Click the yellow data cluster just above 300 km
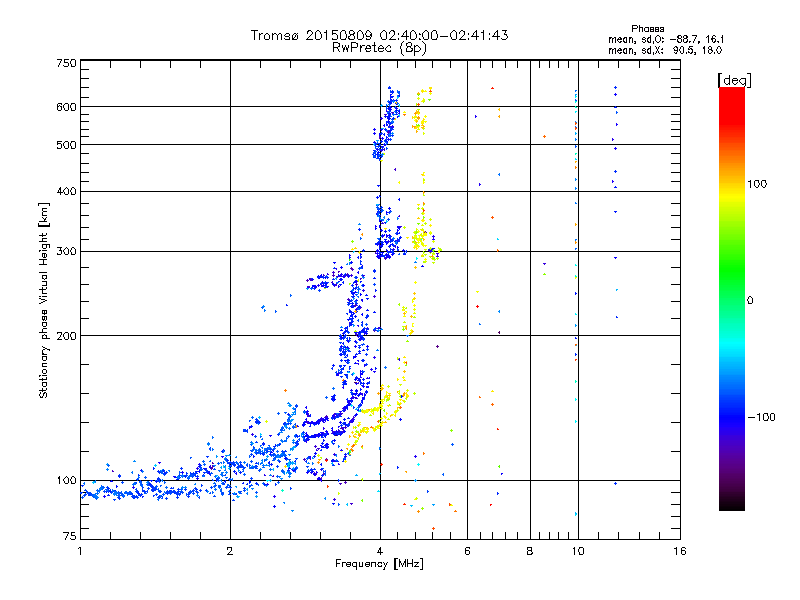 click(x=419, y=238)
